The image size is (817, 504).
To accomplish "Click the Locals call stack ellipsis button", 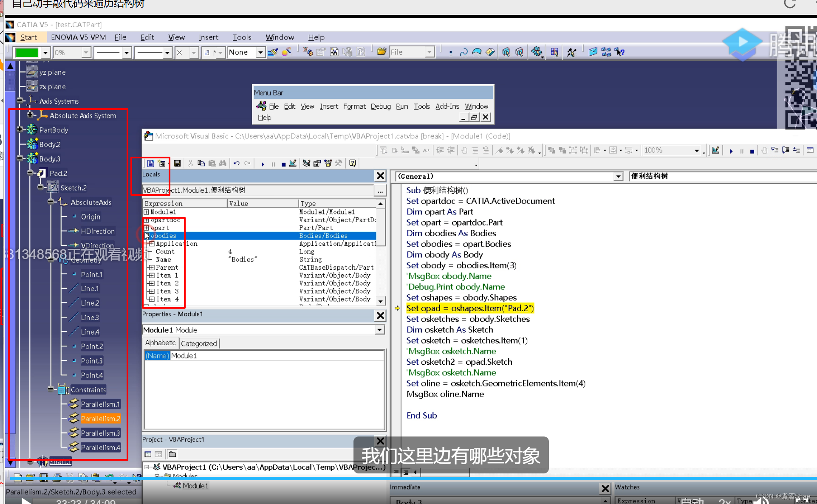I will (x=380, y=191).
